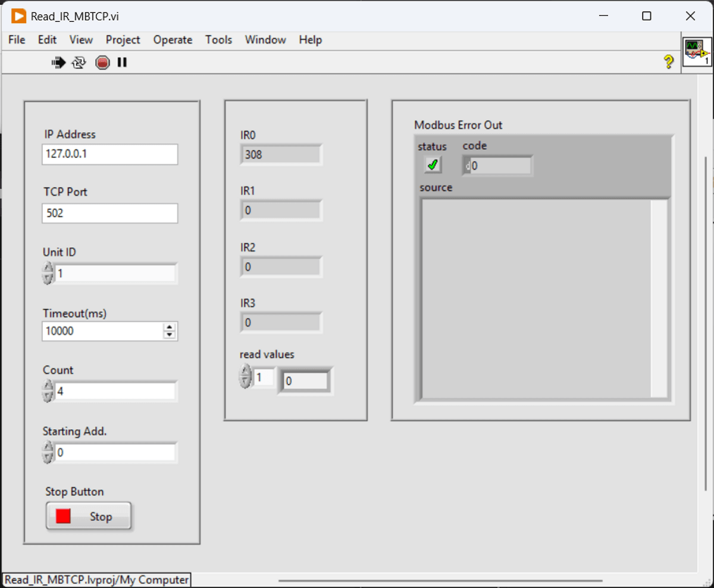
Task: Click the read values index field
Action: (264, 377)
